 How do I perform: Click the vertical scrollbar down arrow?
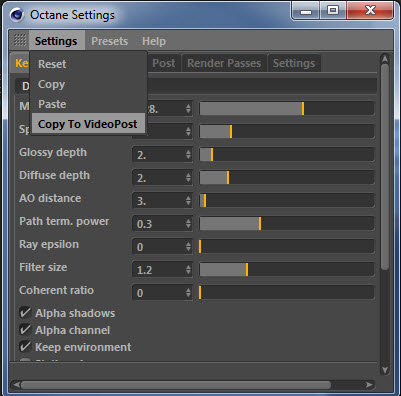coord(385,370)
